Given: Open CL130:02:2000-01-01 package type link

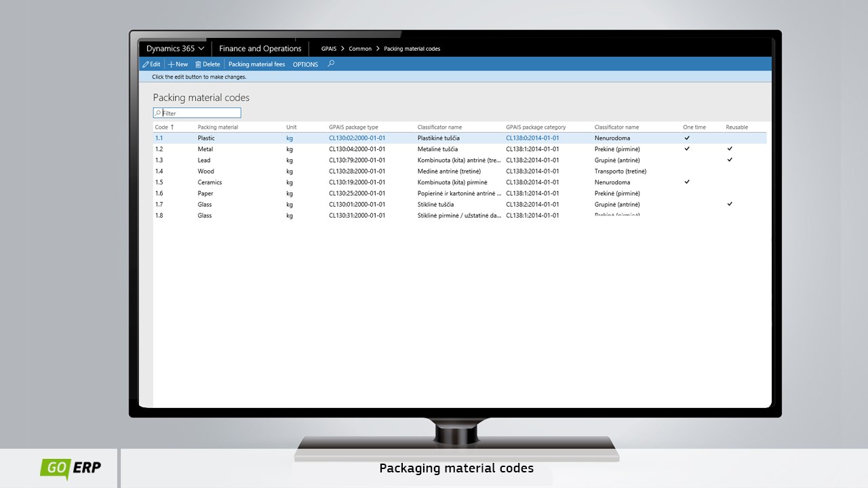Looking at the screenshot, I should point(357,138).
